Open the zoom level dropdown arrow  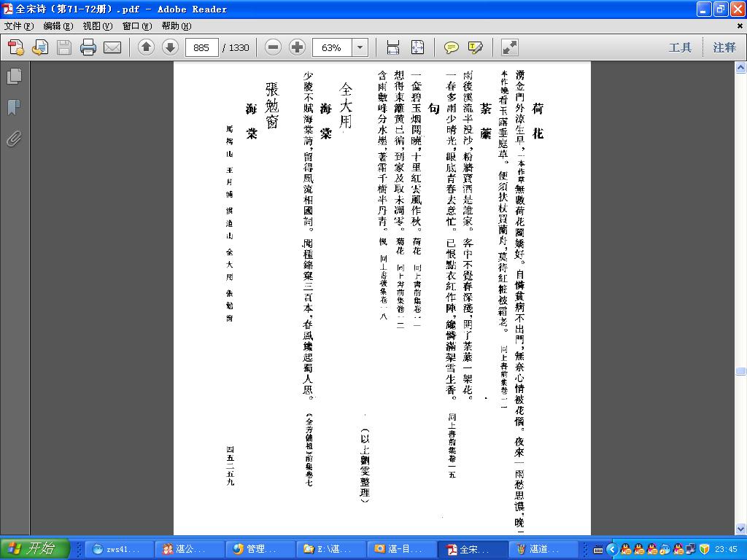[360, 47]
